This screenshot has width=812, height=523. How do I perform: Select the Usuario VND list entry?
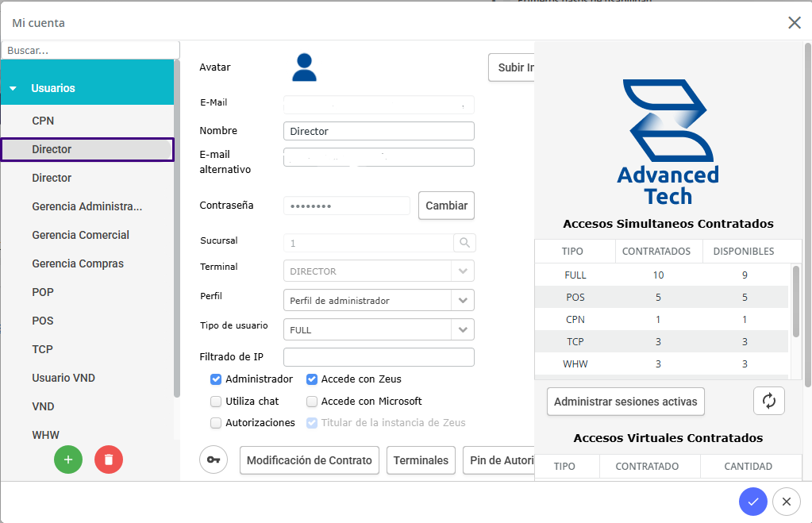(x=63, y=378)
